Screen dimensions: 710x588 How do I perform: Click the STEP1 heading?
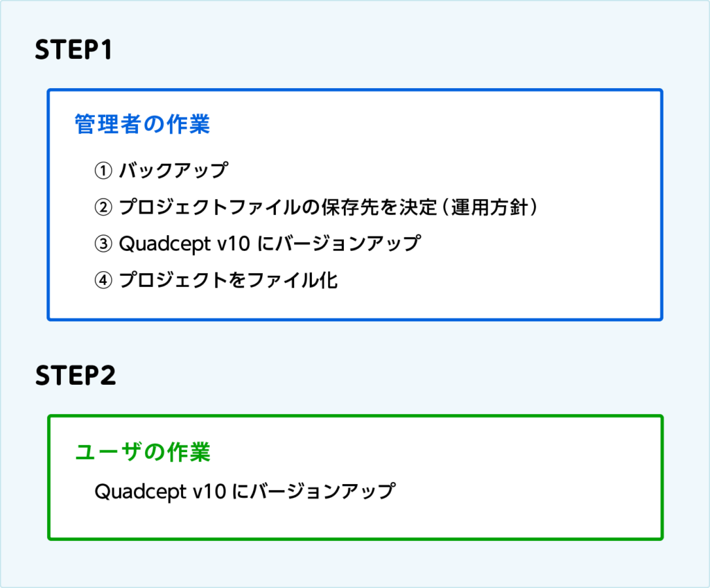click(73, 51)
